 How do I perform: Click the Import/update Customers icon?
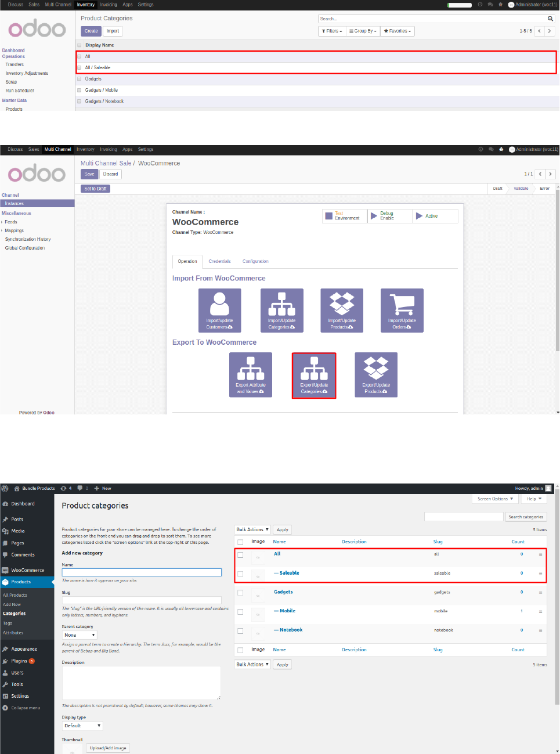[219, 311]
